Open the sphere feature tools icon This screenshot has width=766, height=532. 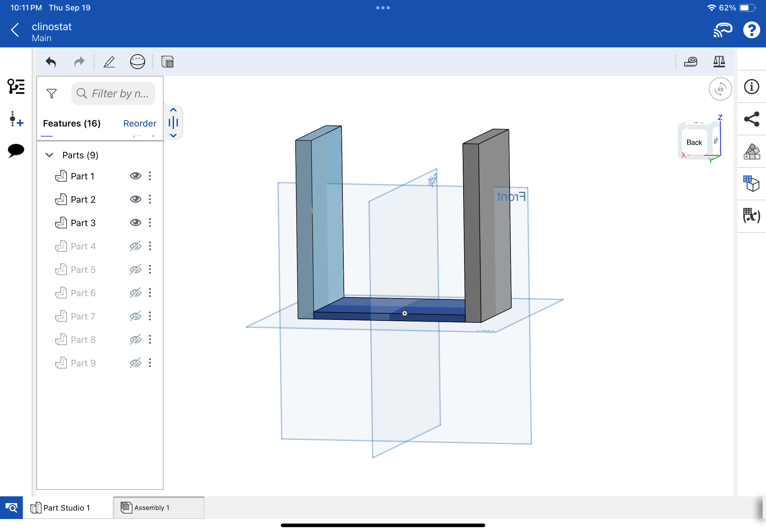coord(137,62)
